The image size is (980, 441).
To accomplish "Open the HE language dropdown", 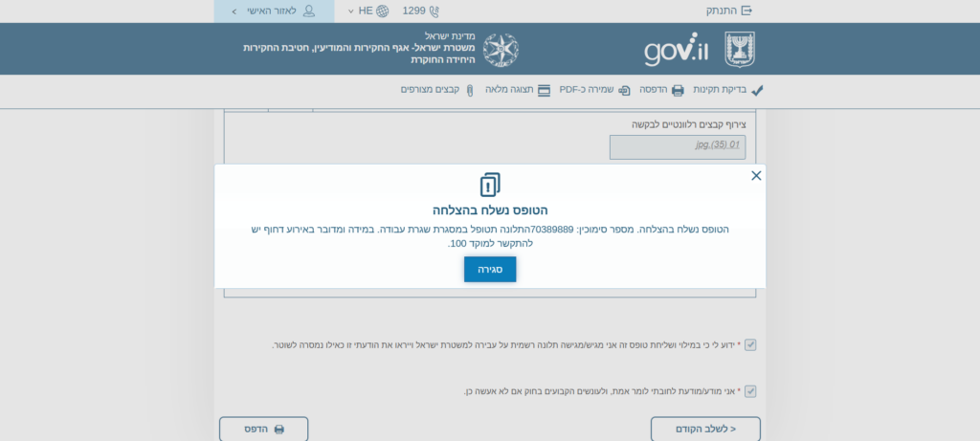I will point(368,11).
